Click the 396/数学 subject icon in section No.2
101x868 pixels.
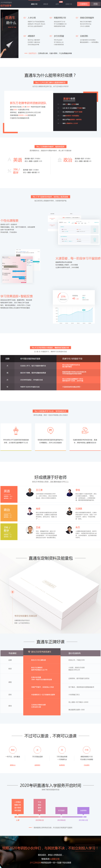9,171
